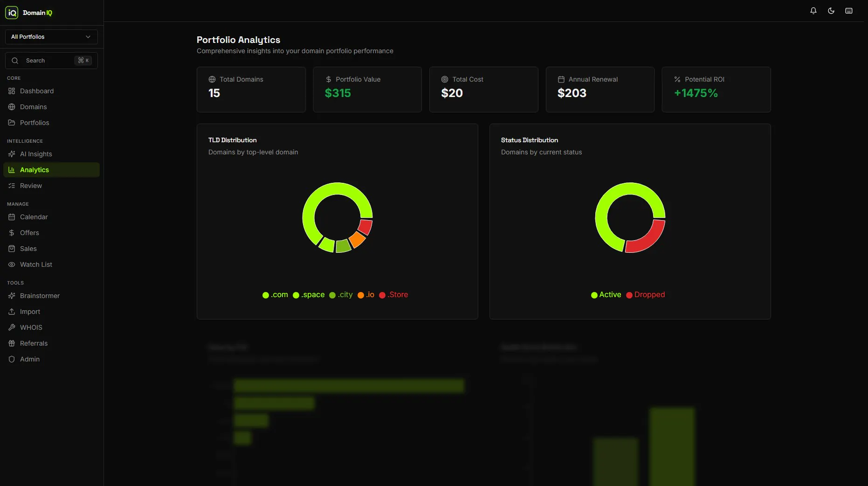Select the Analytics menu item
Viewport: 868px width, 486px height.
(51, 170)
